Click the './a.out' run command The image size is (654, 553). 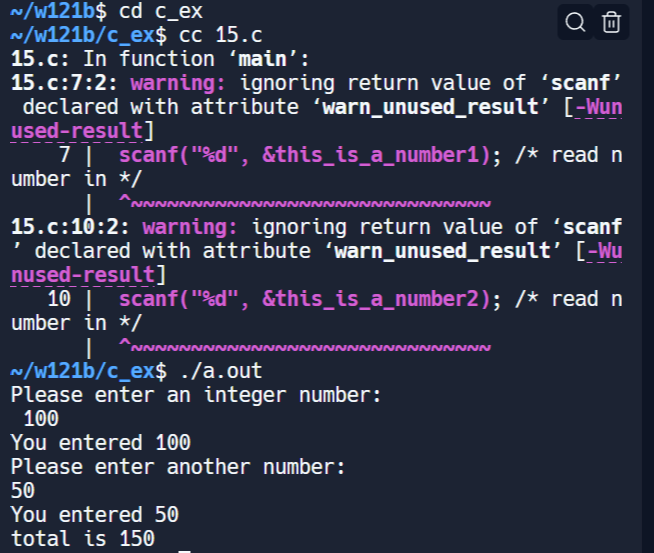[x=221, y=371]
